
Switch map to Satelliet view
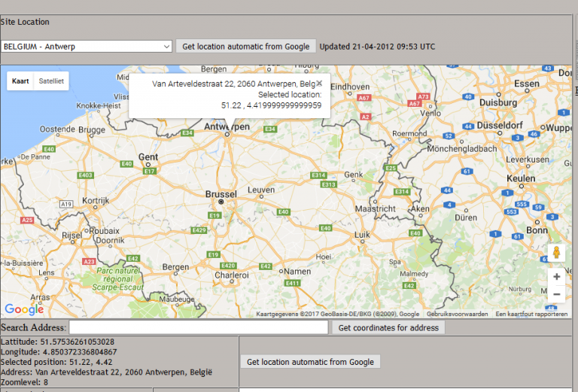tap(51, 81)
